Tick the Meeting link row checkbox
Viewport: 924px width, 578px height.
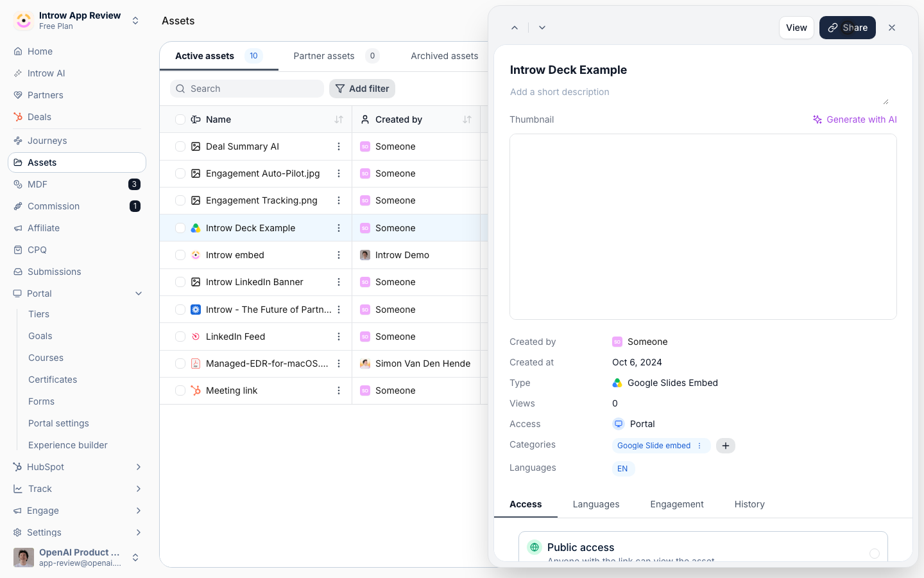180,390
